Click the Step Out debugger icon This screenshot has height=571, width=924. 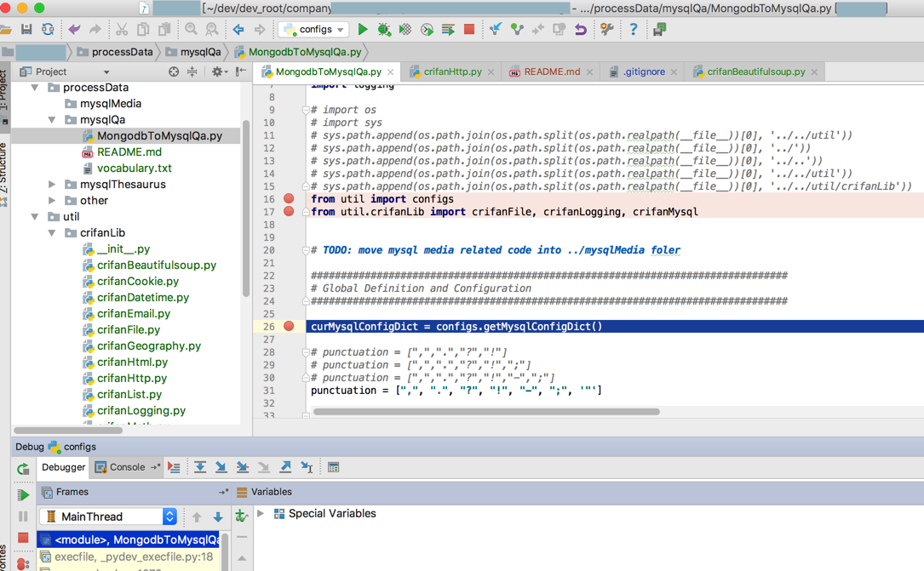coord(285,467)
